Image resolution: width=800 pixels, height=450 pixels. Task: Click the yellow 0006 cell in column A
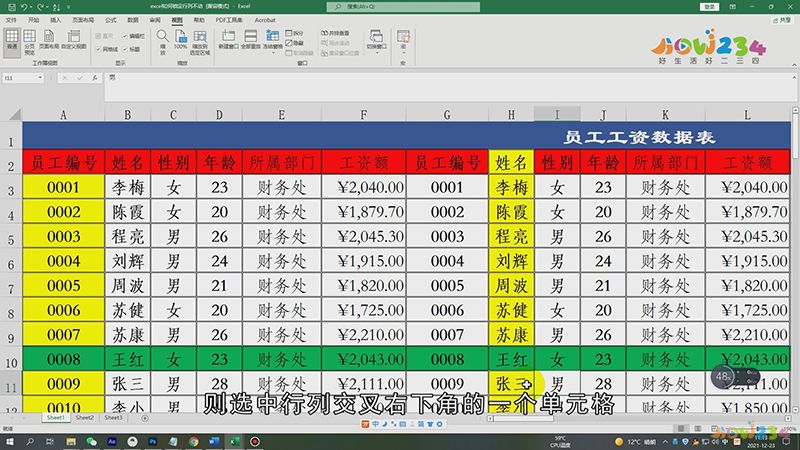point(63,310)
